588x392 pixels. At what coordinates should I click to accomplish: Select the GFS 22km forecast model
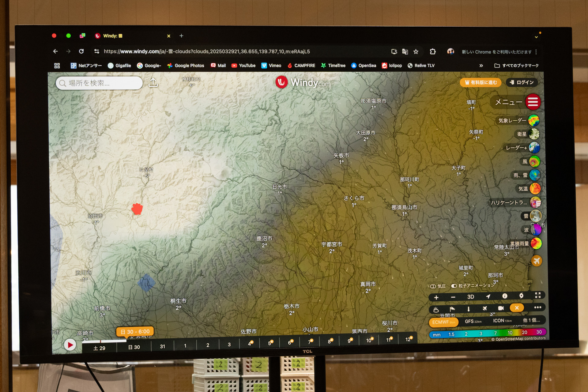click(473, 321)
